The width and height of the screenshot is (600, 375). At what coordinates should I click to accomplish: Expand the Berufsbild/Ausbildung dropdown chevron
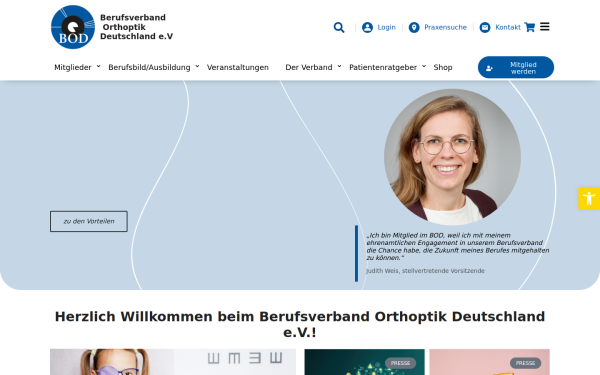197,66
